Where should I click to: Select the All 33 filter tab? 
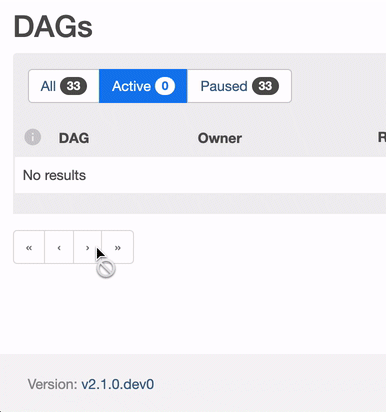[x=64, y=86]
